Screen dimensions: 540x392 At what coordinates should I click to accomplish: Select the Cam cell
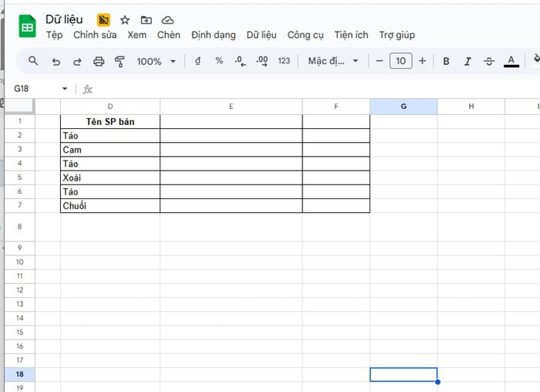point(110,150)
